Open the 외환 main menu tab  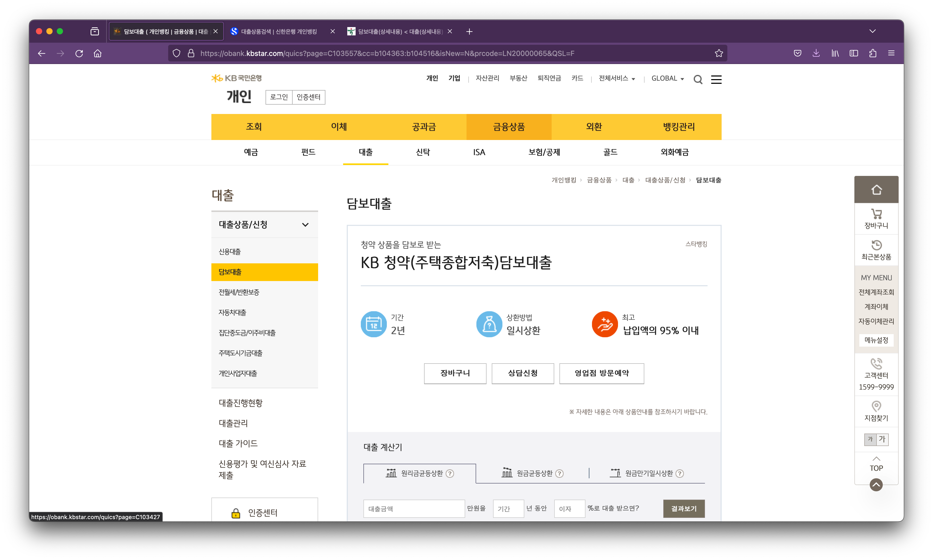[594, 127]
